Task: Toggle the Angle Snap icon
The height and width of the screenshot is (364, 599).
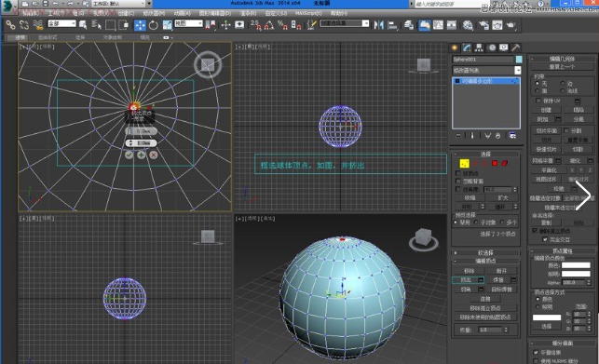Action: pos(269,25)
